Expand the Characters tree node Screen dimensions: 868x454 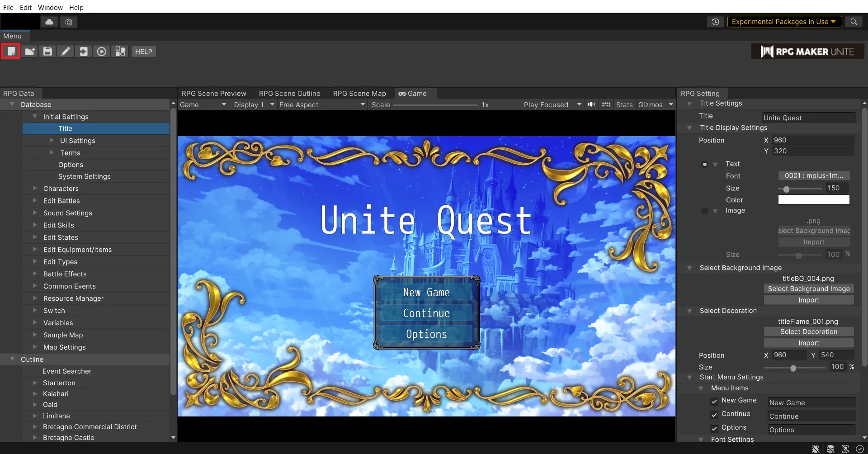tap(35, 189)
